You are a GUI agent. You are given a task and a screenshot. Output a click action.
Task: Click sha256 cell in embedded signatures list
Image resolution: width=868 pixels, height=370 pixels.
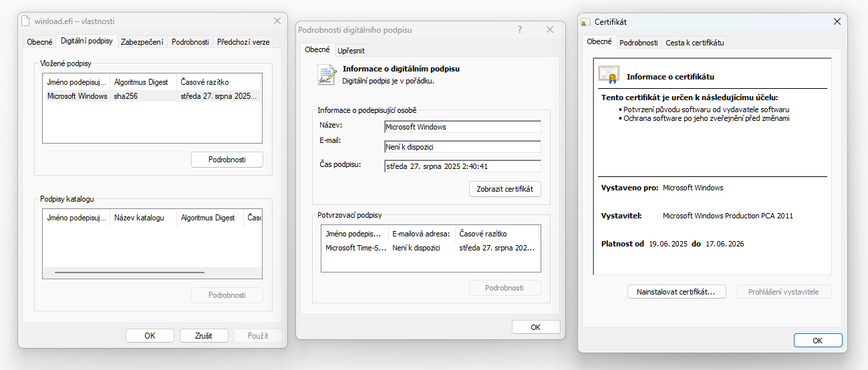pos(126,96)
